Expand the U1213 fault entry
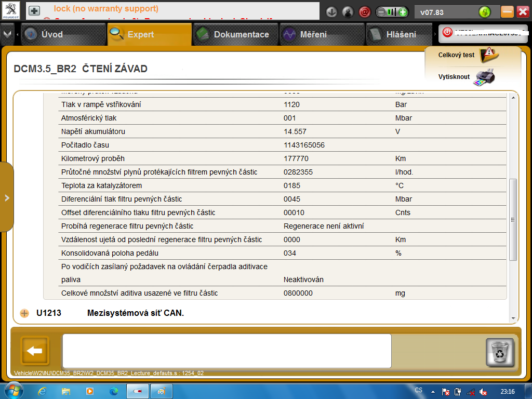Image resolution: width=532 pixels, height=399 pixels. click(24, 313)
